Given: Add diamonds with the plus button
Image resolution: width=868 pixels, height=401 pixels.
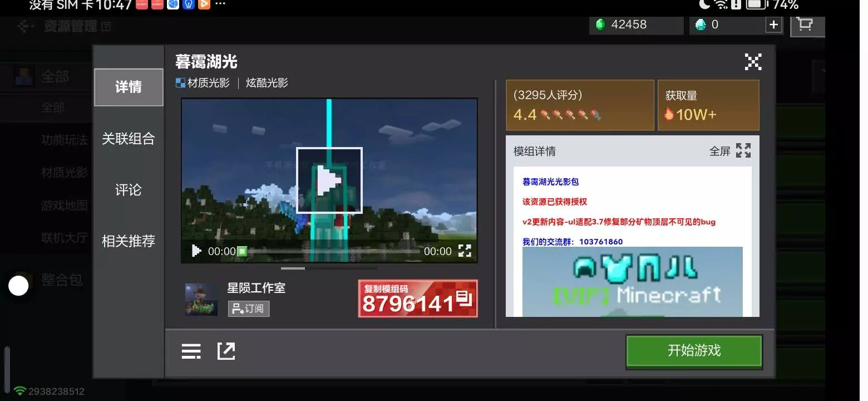Looking at the screenshot, I should pos(773,25).
